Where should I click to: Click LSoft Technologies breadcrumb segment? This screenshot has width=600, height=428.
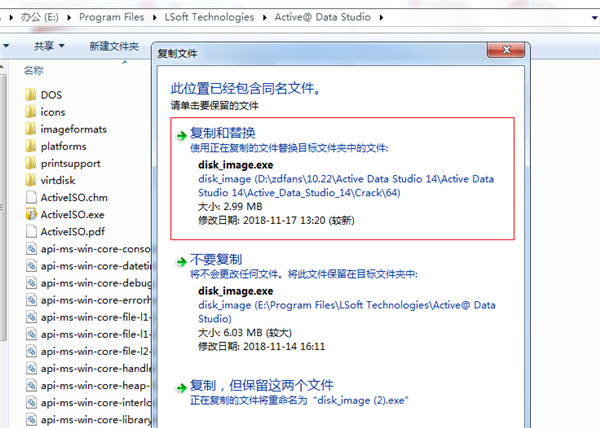[x=209, y=17]
